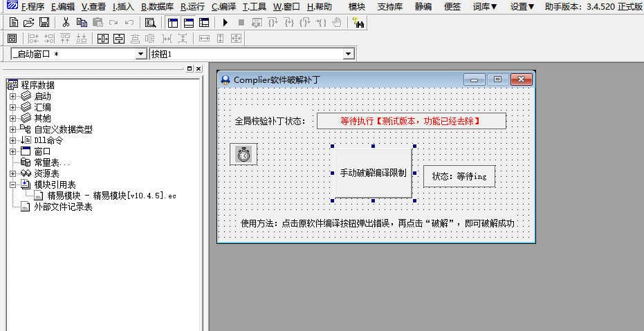Open the 按钮1 combo box dropdown
Viewport: 644px width, 331px height.
pyautogui.click(x=348, y=54)
